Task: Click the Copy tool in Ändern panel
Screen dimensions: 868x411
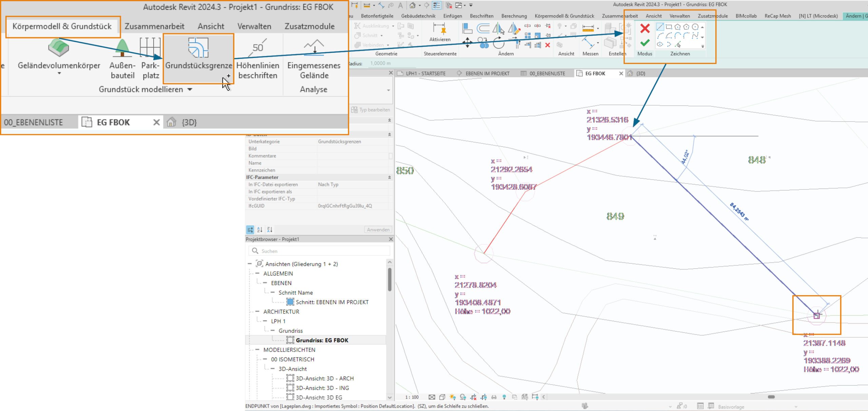Action: 484,43
